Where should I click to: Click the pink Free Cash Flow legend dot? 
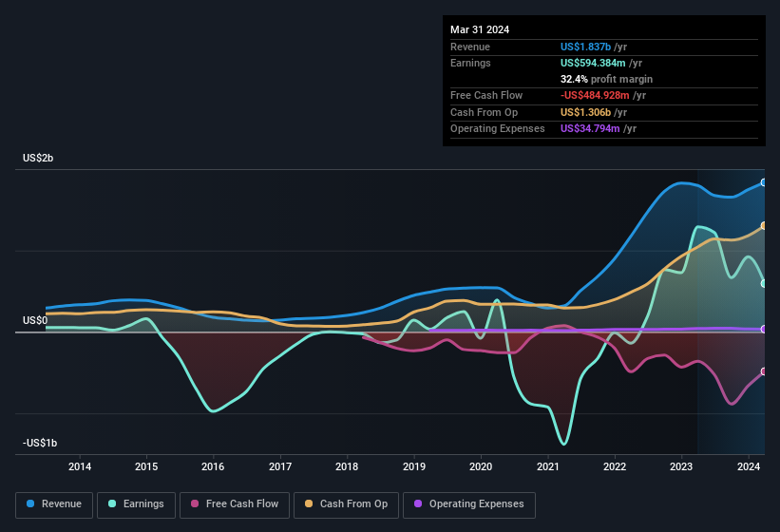point(195,504)
